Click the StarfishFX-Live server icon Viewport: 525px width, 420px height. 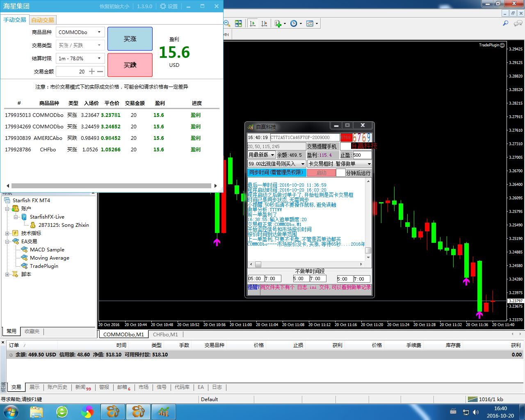(24, 217)
